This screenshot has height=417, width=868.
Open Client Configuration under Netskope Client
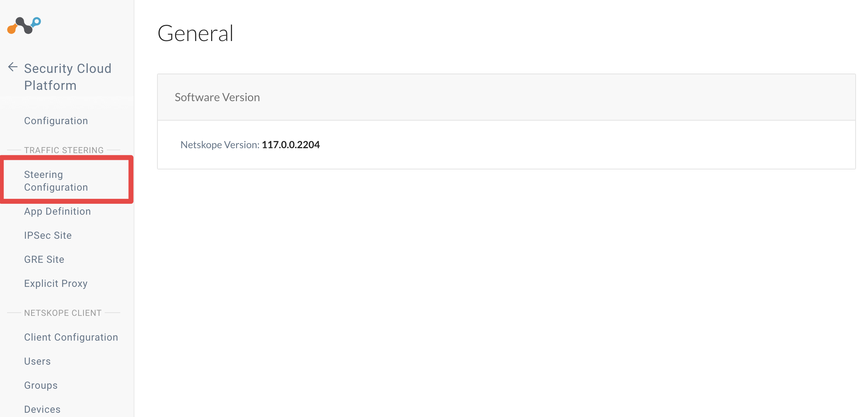click(71, 337)
